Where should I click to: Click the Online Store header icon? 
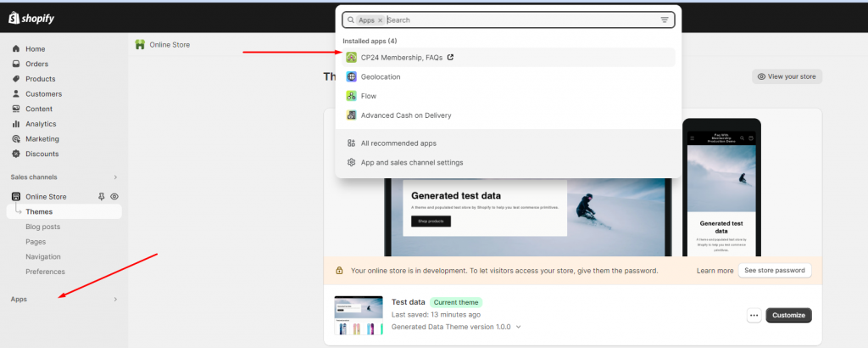click(140, 44)
